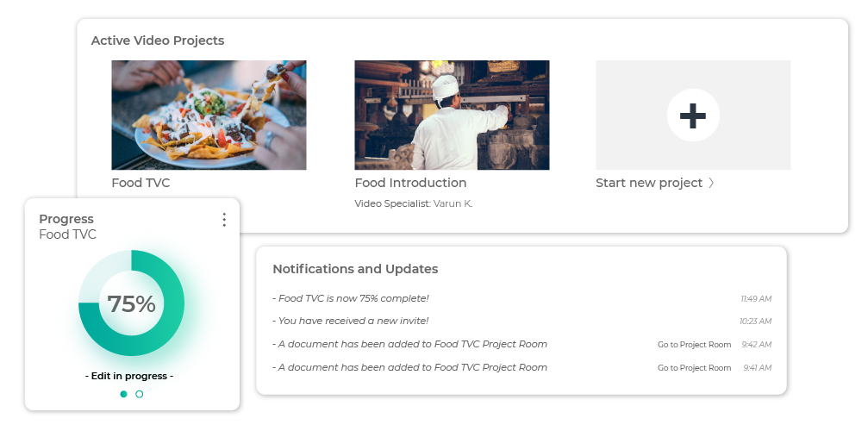Click the grey Start new project tile

click(693, 116)
